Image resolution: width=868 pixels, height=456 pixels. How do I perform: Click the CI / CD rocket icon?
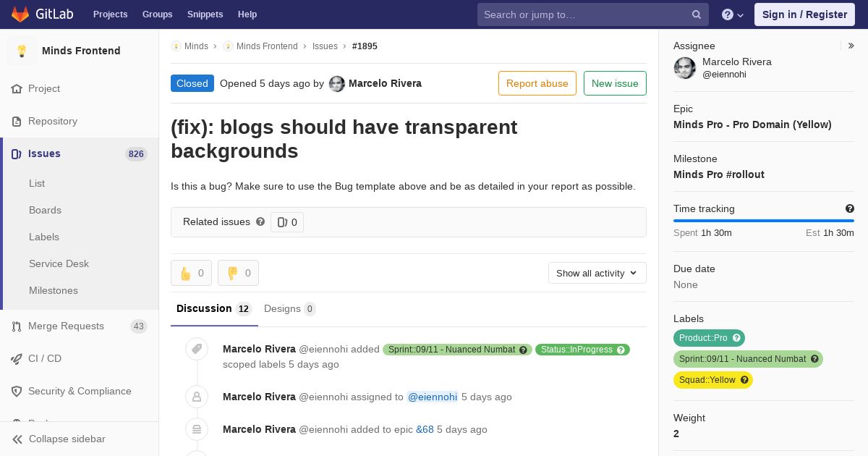tap(17, 358)
